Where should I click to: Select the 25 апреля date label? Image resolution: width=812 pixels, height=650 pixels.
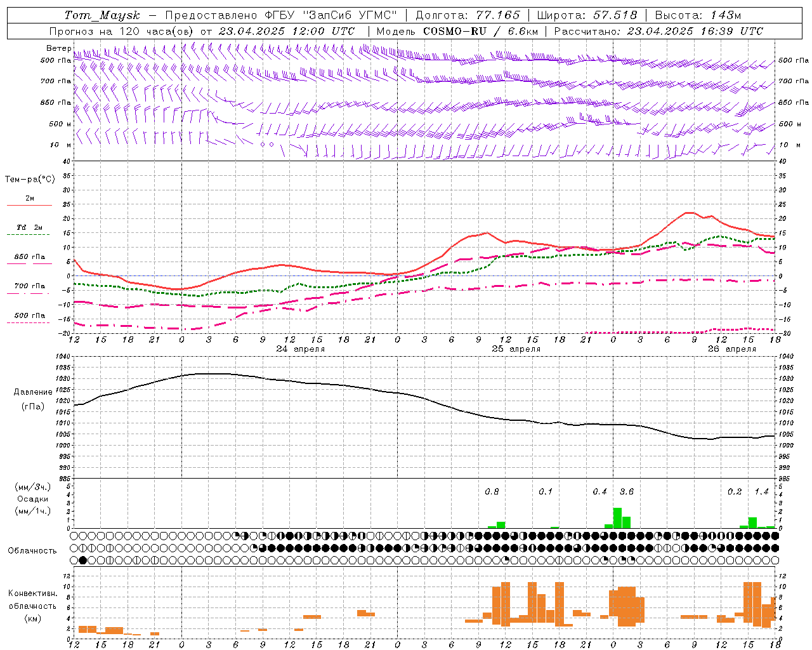pyautogui.click(x=516, y=349)
